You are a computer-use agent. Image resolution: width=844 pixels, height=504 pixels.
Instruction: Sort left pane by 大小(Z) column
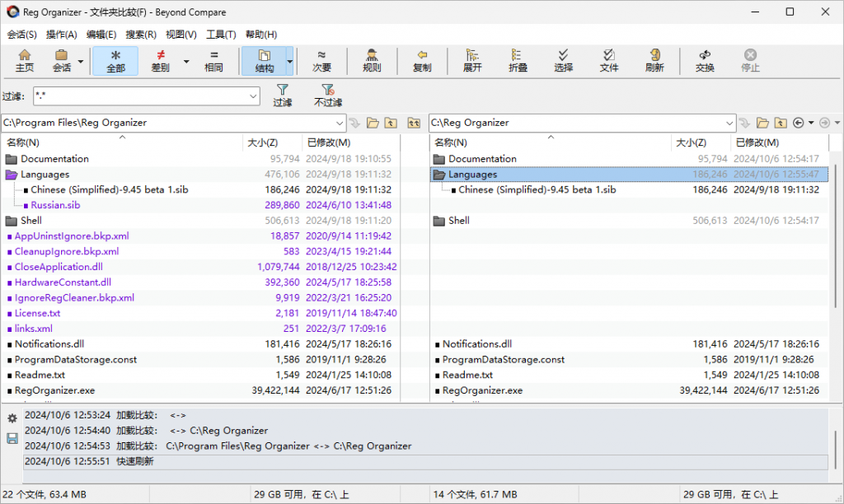[272, 142]
